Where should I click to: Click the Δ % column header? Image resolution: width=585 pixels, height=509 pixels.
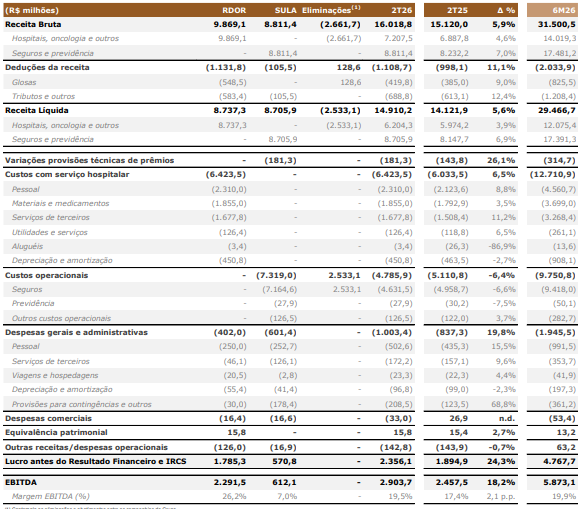coord(506,10)
